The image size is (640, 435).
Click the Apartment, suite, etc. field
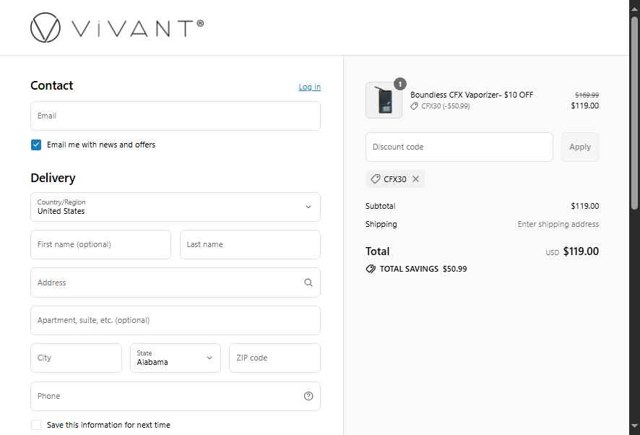point(176,320)
